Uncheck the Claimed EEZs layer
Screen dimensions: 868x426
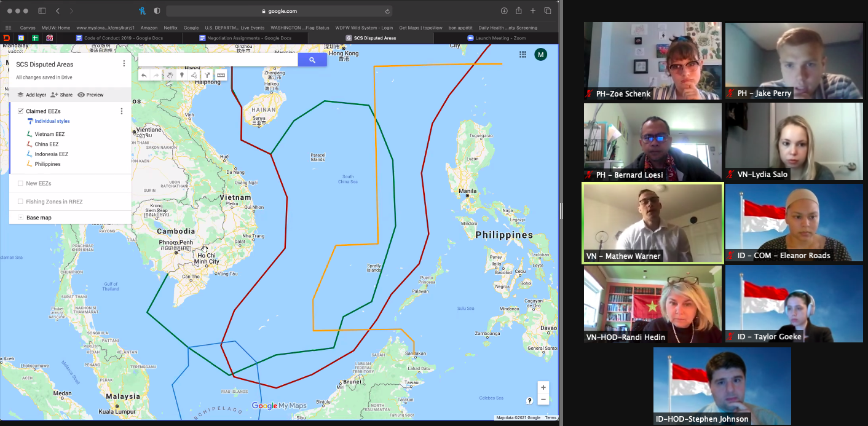point(21,111)
